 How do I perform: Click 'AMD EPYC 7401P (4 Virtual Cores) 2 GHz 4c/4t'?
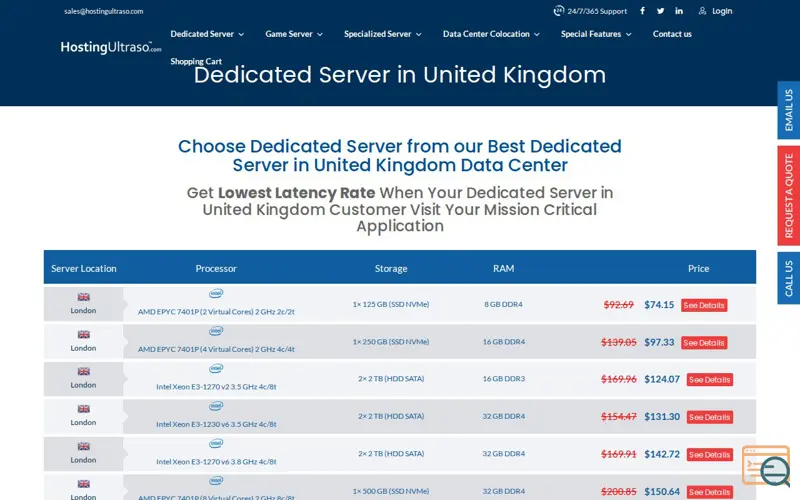coord(216,349)
